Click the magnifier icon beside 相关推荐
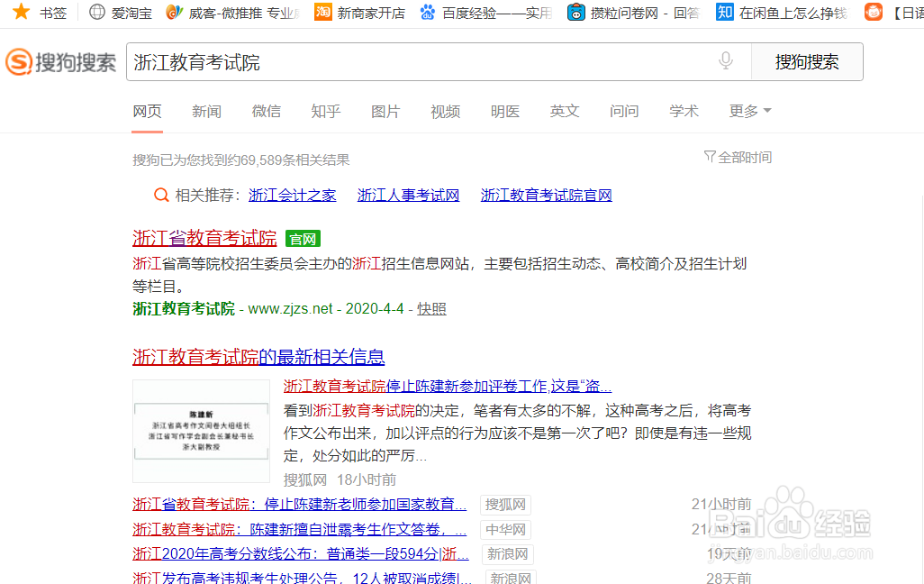 161,195
